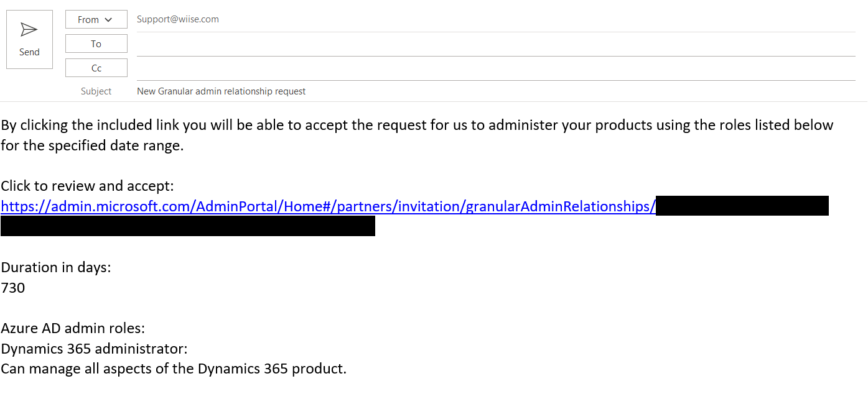The image size is (868, 394).
Task: Click the redacted second line of the link
Action: pos(188,226)
